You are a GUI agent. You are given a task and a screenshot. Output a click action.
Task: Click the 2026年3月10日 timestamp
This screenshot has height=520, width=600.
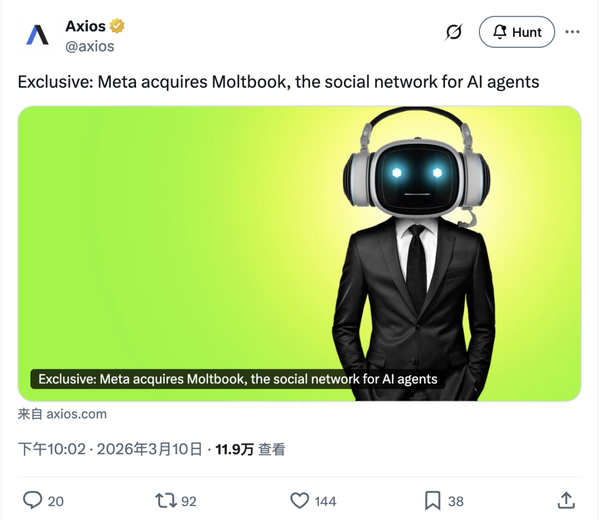click(149, 449)
